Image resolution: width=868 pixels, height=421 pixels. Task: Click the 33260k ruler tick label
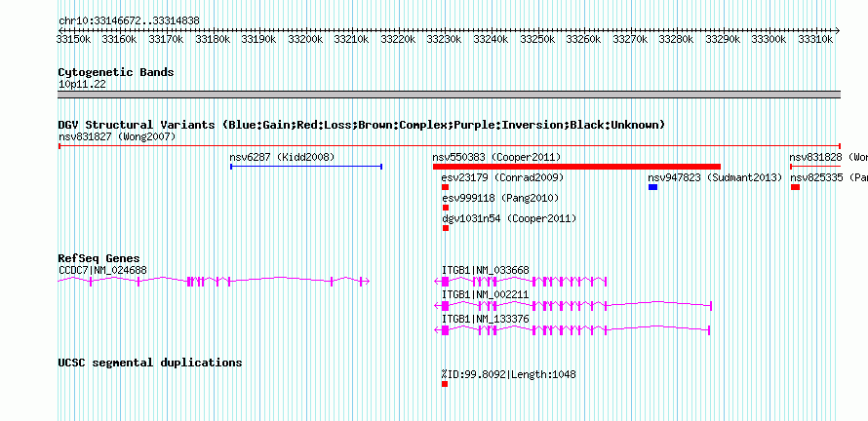tap(583, 39)
